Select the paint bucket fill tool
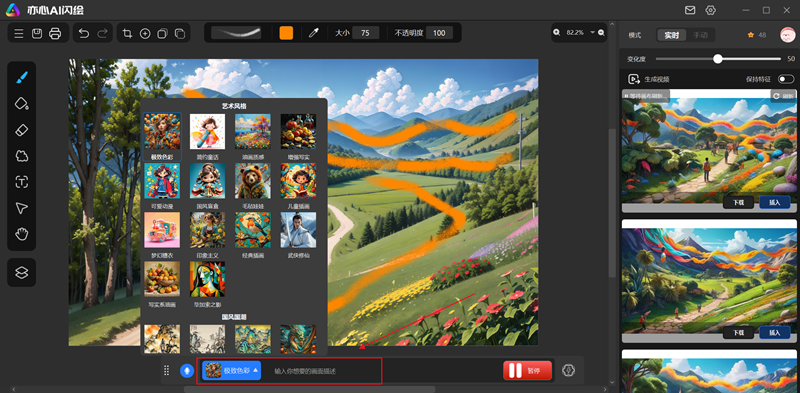 [21, 104]
